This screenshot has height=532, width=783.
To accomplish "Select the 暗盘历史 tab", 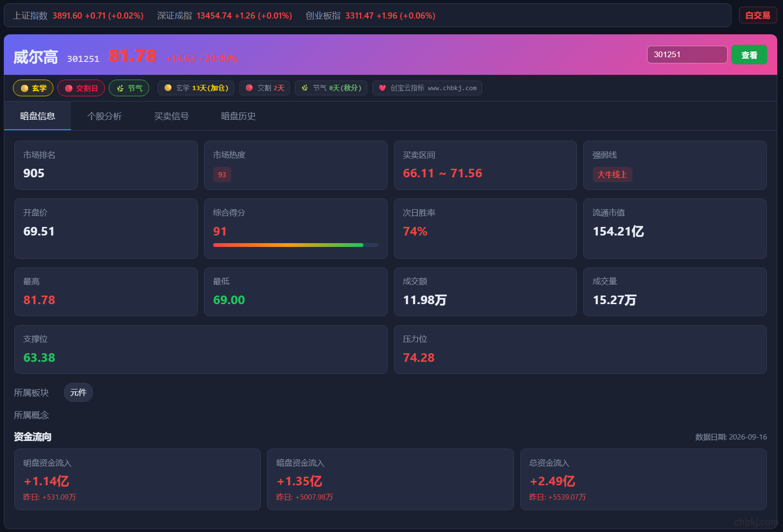I will click(x=238, y=116).
